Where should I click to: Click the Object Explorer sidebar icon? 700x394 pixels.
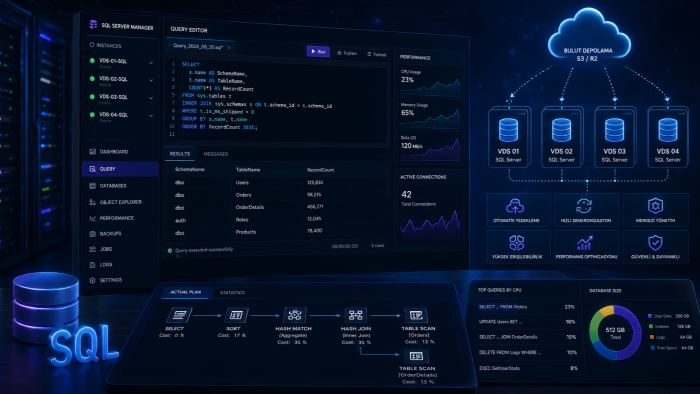coord(92,202)
